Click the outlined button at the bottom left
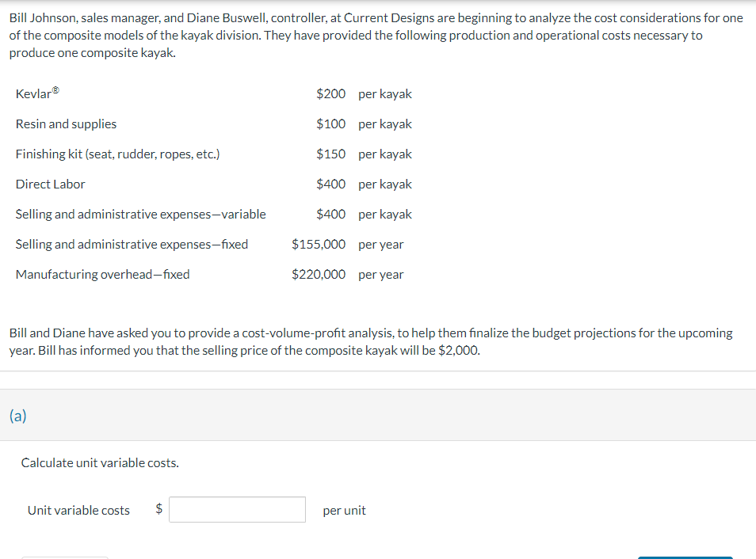 (x=65, y=557)
